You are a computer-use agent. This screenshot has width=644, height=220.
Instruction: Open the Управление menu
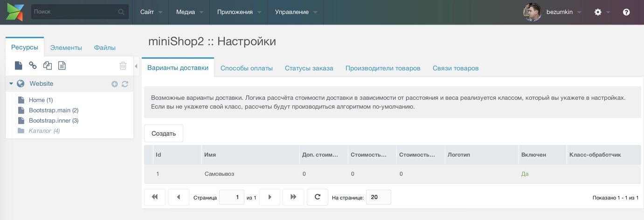[x=296, y=12]
